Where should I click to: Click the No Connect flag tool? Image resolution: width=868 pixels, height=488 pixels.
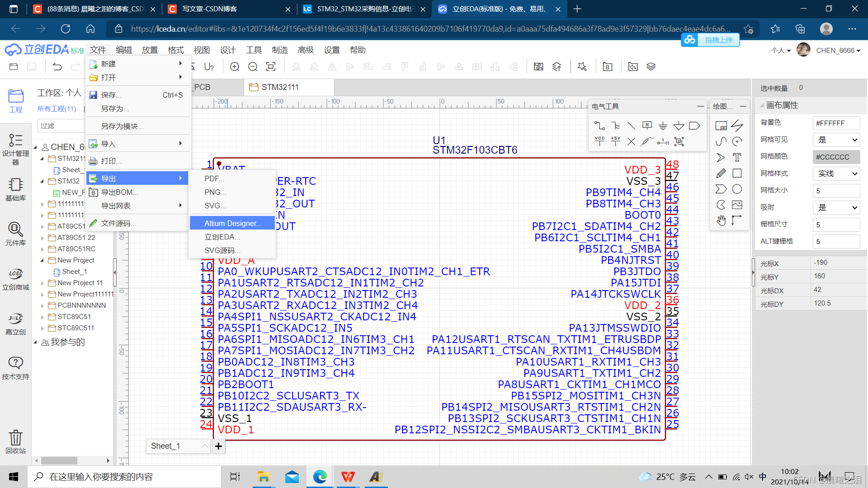pyautogui.click(x=631, y=141)
